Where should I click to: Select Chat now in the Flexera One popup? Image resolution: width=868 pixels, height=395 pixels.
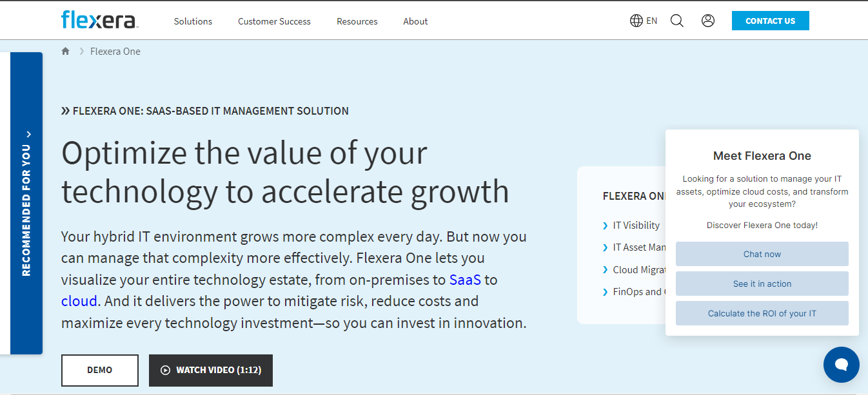tap(762, 253)
